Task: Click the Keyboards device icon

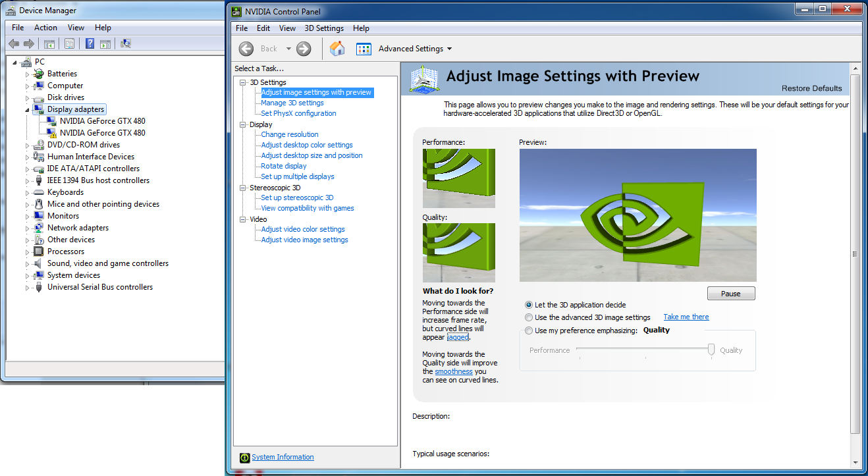Action: (39, 192)
